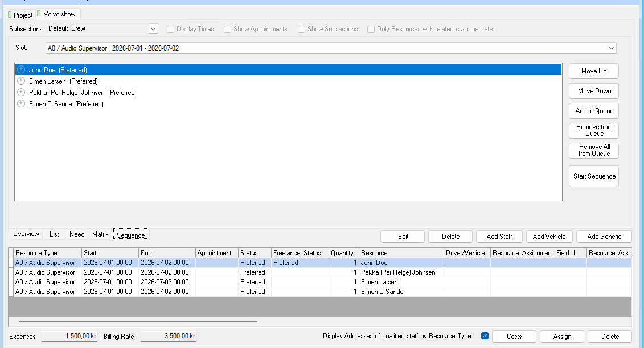644x348 pixels.
Task: Open the Slot dropdown for Audio Supervisor
Action: pos(611,48)
